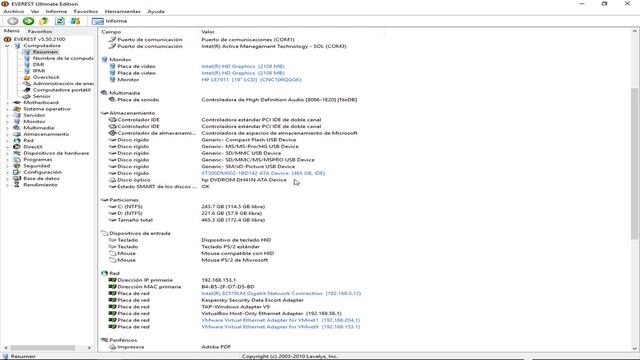Image resolution: width=640 pixels, height=360 pixels.
Task: Click the Base de datos icon
Action: pos(17,178)
